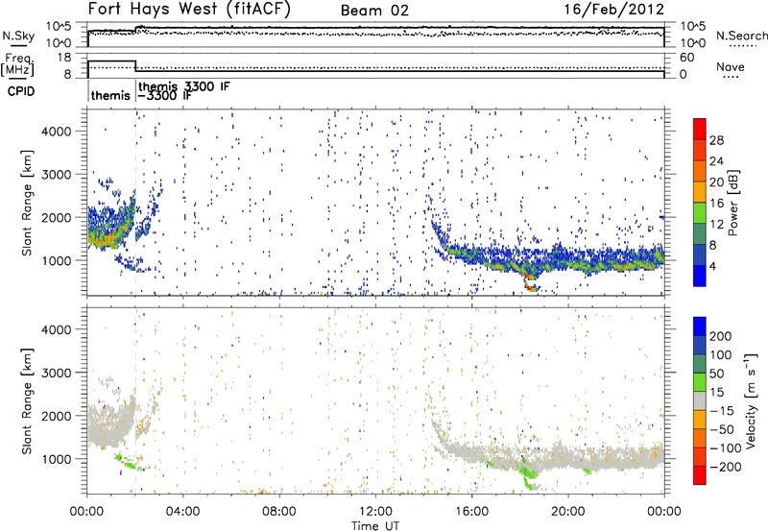Screen dimensions: 768x532
Task: Click the '4000' tick in the power panel
Action: (57, 132)
